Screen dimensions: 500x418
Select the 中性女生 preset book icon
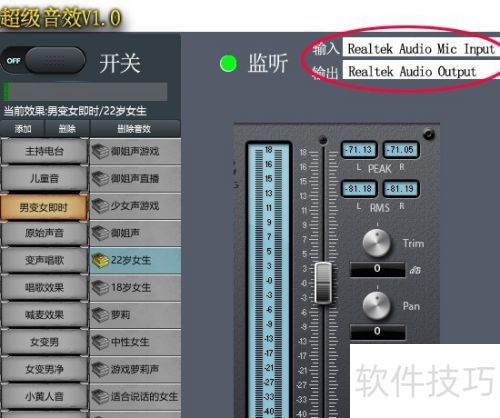pos(100,342)
